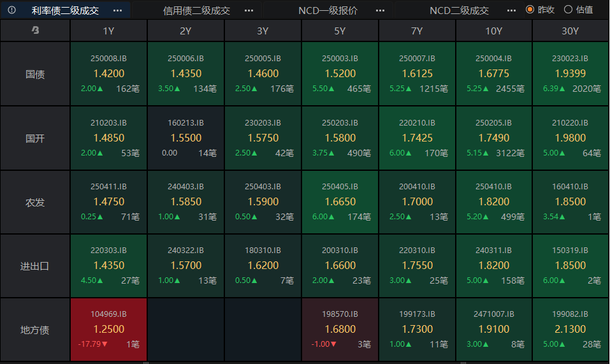610x364 pixels.
Task: Switch to the NCD一级报价 tab
Action: pyautogui.click(x=328, y=10)
